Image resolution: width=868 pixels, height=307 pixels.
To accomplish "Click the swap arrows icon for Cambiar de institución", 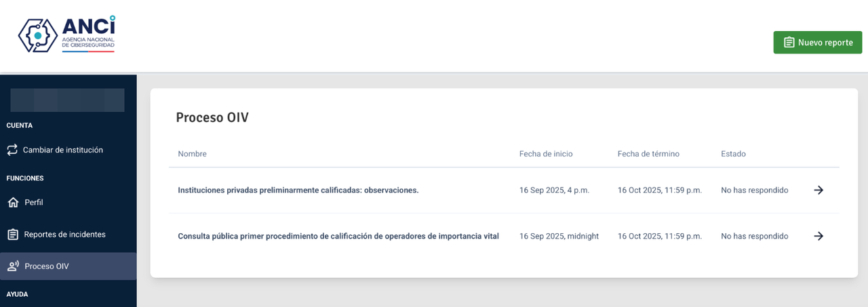I will point(12,150).
